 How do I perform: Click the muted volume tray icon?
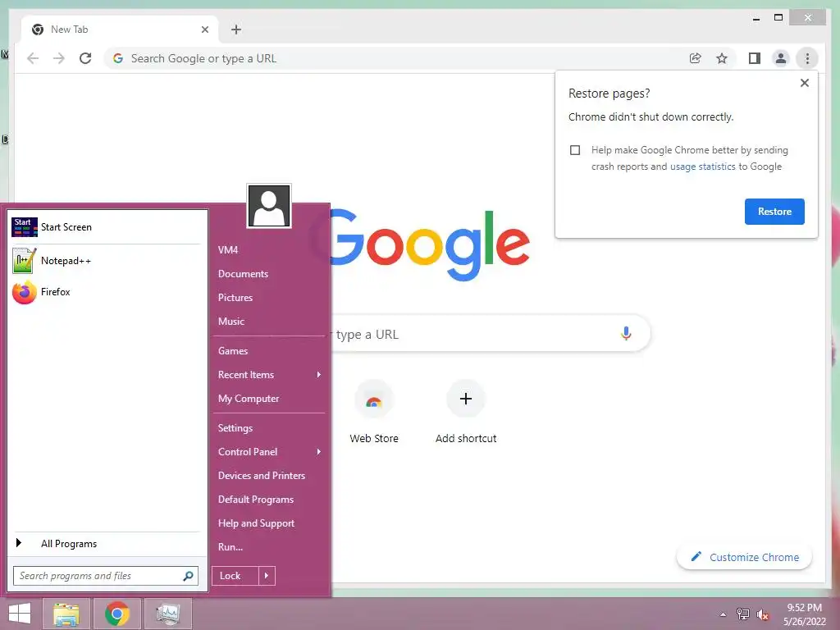[x=762, y=614]
